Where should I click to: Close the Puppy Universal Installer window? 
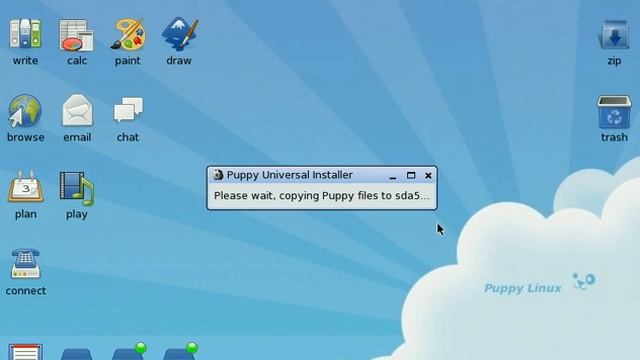(x=428, y=176)
